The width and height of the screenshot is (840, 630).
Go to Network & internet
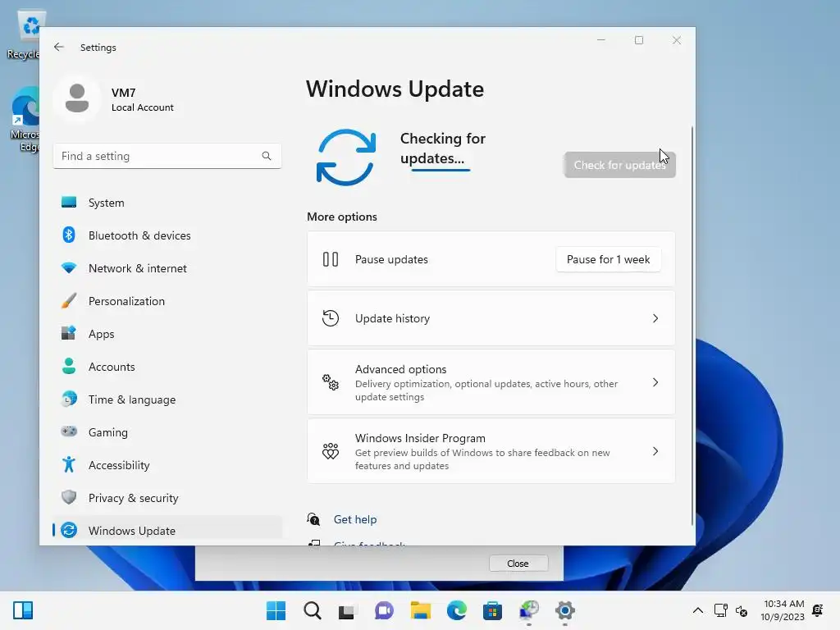pyautogui.click(x=167, y=268)
